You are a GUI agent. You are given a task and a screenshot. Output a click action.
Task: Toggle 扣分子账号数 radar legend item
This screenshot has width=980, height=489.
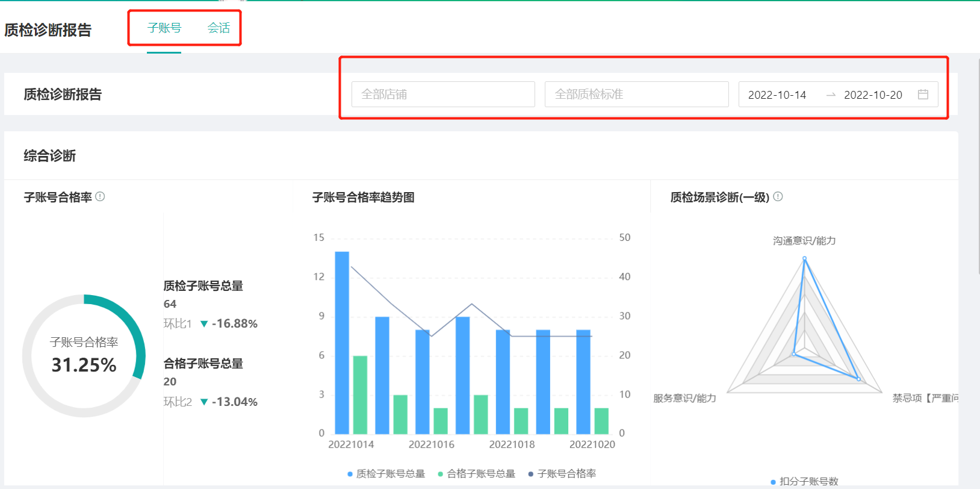(804, 481)
